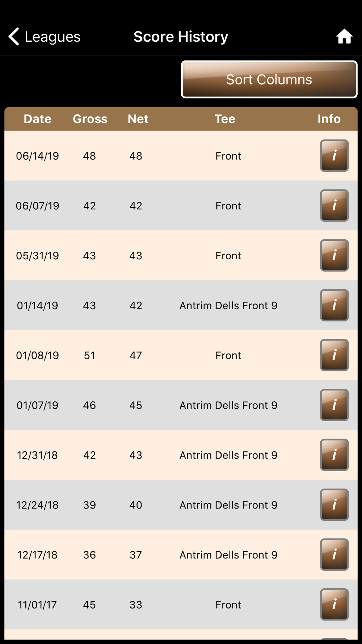
Task: Open info for 12/31/18 round
Action: tap(334, 455)
